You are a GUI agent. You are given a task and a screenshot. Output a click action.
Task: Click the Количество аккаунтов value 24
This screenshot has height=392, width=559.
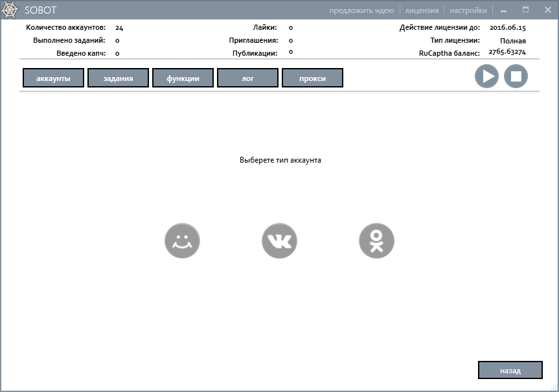[119, 28]
